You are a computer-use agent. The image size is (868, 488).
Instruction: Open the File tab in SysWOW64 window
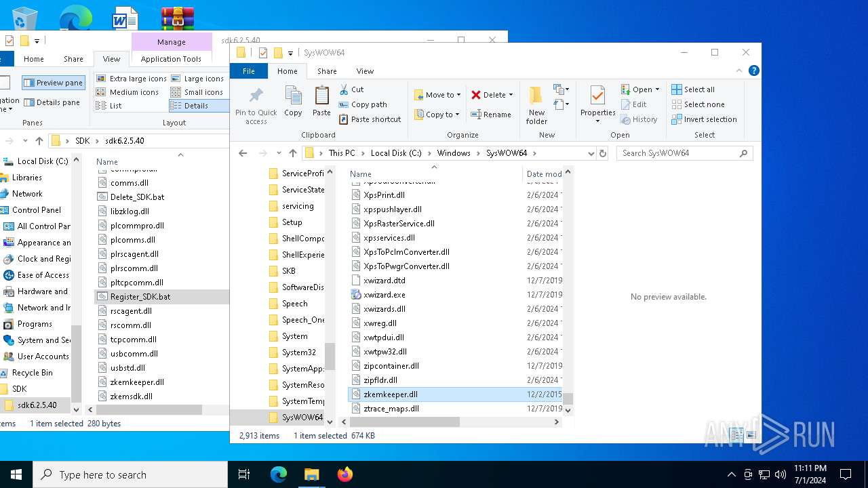point(249,71)
